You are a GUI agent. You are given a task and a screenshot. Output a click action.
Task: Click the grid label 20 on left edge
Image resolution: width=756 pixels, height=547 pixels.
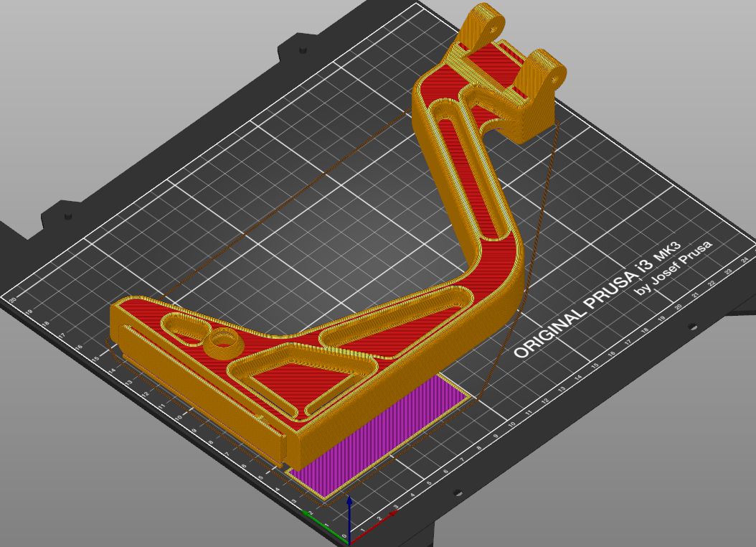tap(12, 300)
